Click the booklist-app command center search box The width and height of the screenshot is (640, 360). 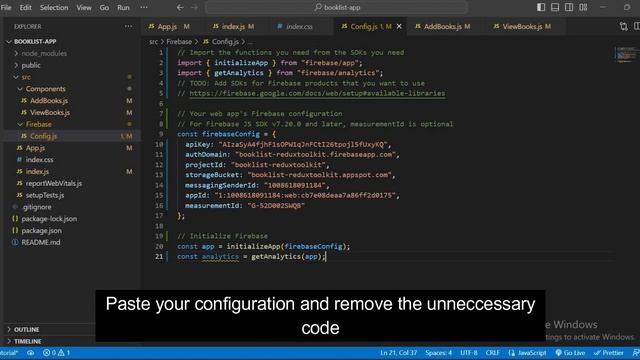pos(337,7)
